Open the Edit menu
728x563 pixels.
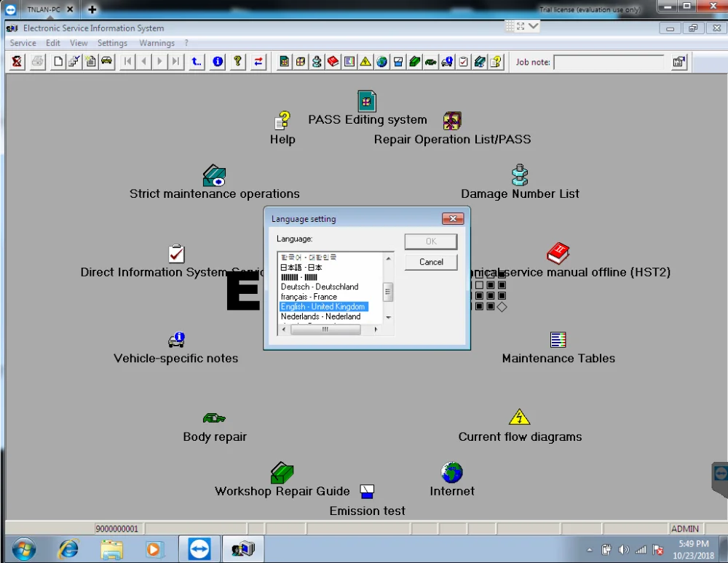(x=53, y=43)
